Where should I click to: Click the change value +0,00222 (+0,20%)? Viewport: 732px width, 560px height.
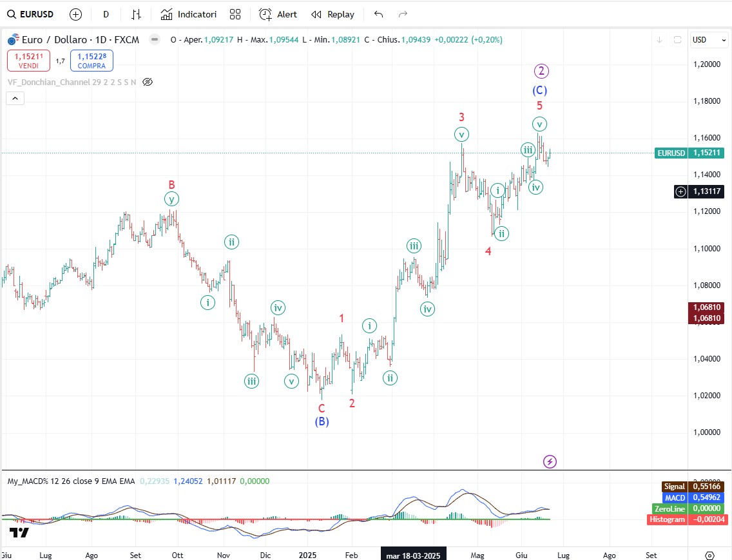(x=468, y=40)
